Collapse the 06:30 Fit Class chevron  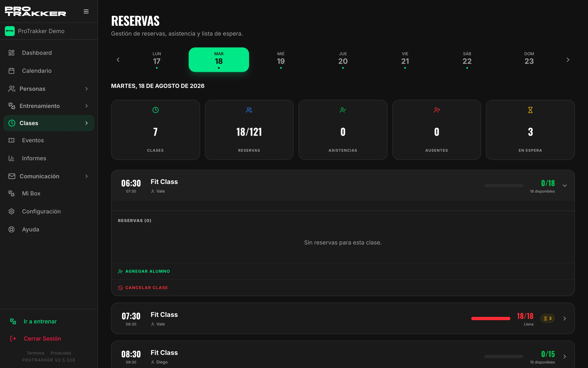[565, 186]
